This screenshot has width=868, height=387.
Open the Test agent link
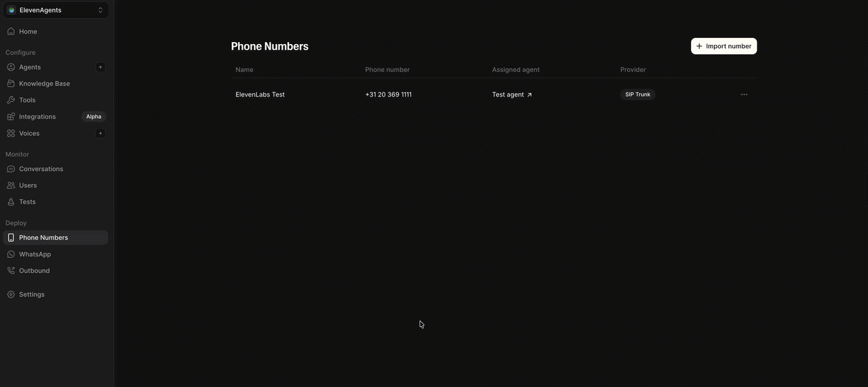[512, 94]
